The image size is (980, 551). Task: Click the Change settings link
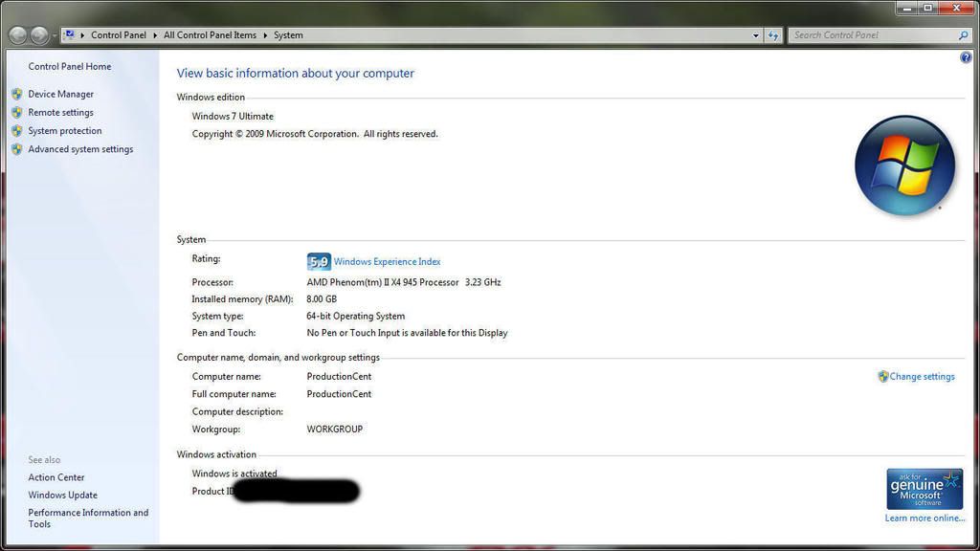click(x=922, y=377)
